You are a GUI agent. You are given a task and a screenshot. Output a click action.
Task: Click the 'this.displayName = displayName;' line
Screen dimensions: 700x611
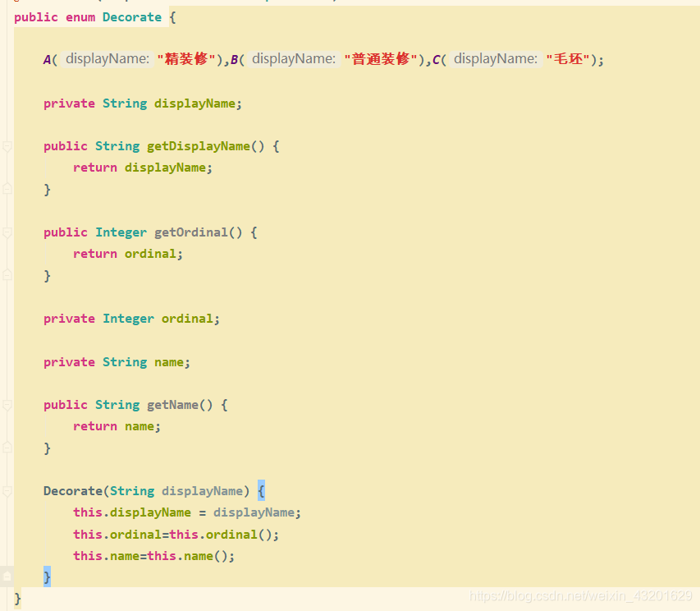point(187,512)
